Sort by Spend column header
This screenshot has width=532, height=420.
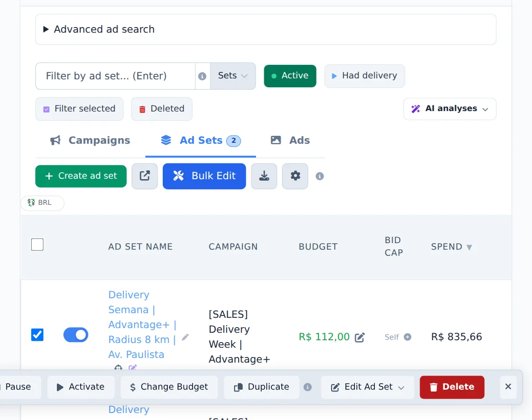click(452, 246)
